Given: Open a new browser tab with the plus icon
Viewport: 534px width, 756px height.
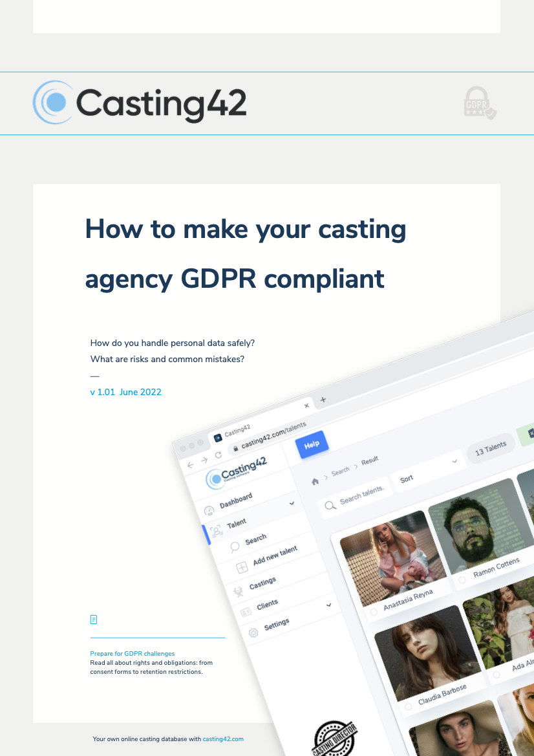Looking at the screenshot, I should (323, 399).
